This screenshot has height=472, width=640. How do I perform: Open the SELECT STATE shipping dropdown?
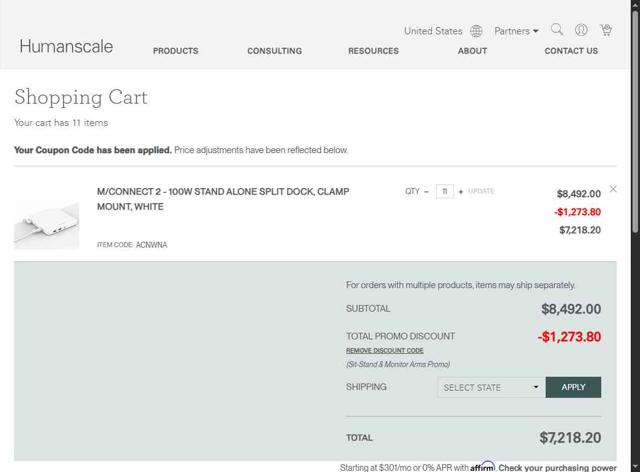(x=491, y=387)
